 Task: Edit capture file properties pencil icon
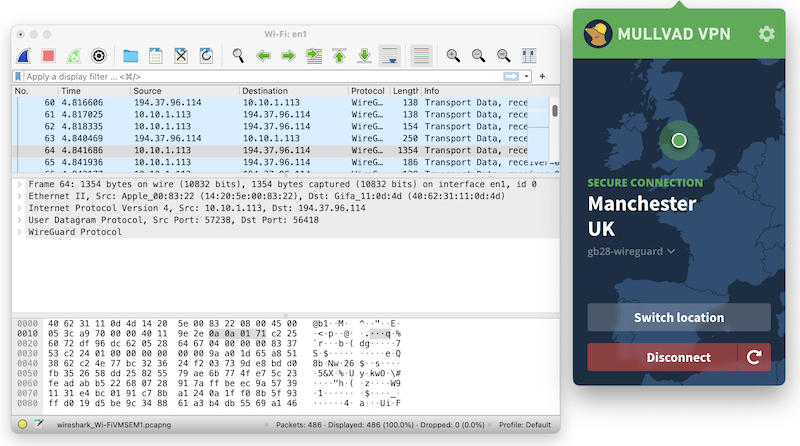pos(39,424)
